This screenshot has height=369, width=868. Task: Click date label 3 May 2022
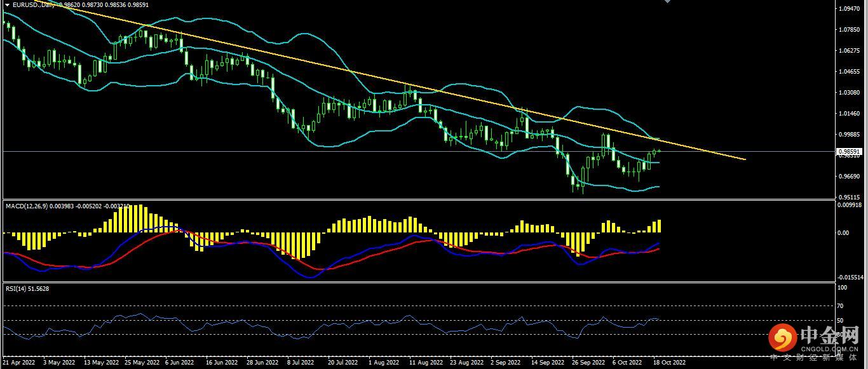58,363
